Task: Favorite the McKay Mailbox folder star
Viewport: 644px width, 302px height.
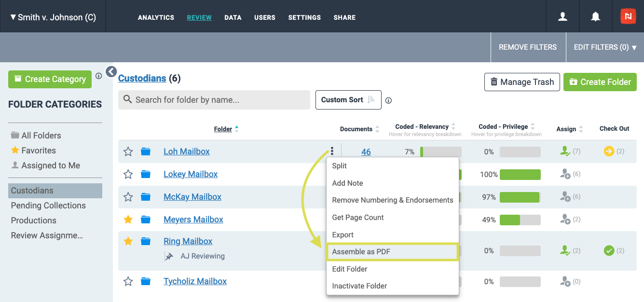Action: [x=128, y=197]
